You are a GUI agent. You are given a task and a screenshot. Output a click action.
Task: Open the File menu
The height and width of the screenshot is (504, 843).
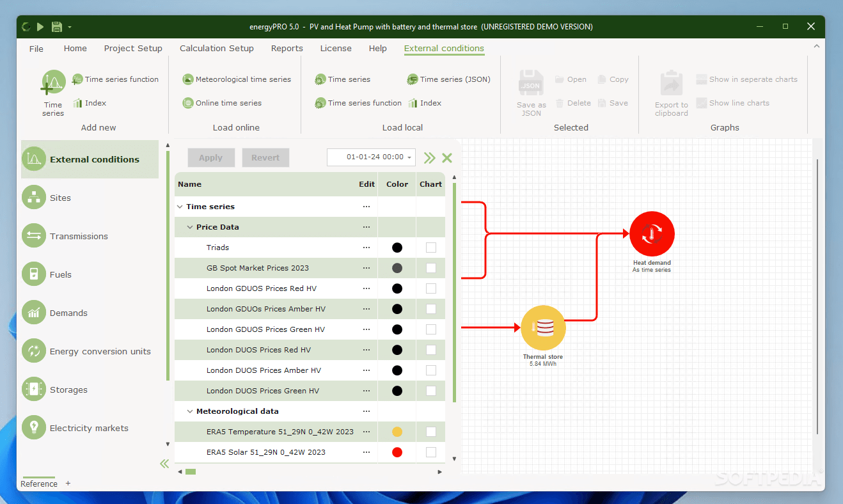[36, 49]
